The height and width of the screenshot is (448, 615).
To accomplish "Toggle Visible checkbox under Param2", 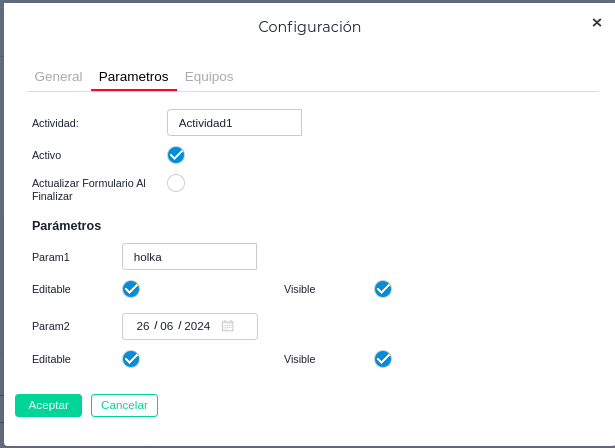I will (x=383, y=359).
